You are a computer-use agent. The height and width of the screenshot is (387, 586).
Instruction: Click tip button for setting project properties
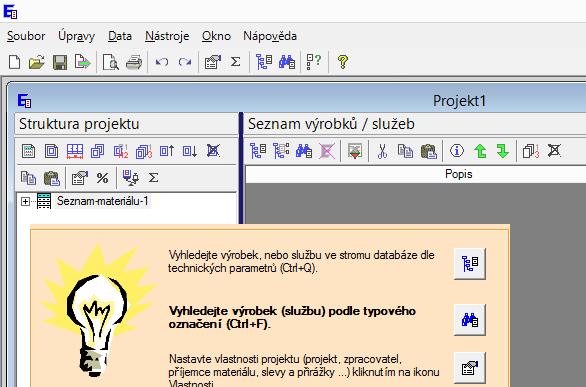469,368
